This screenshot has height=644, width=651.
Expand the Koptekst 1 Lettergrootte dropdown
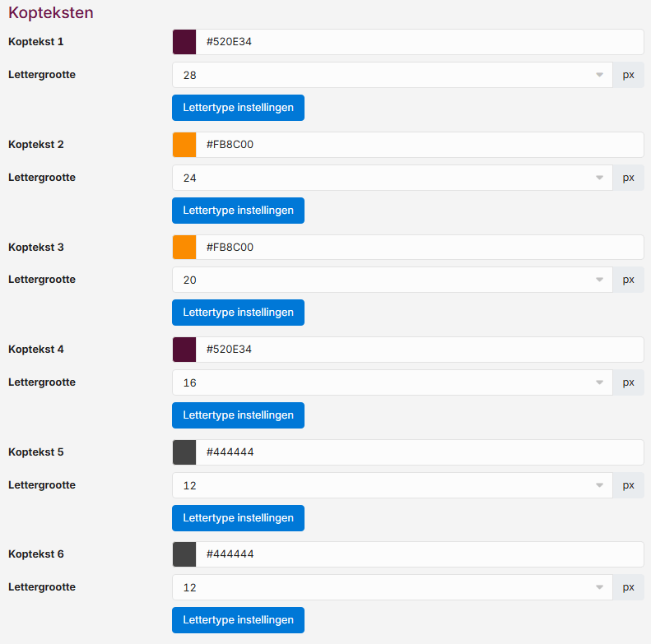point(392,75)
